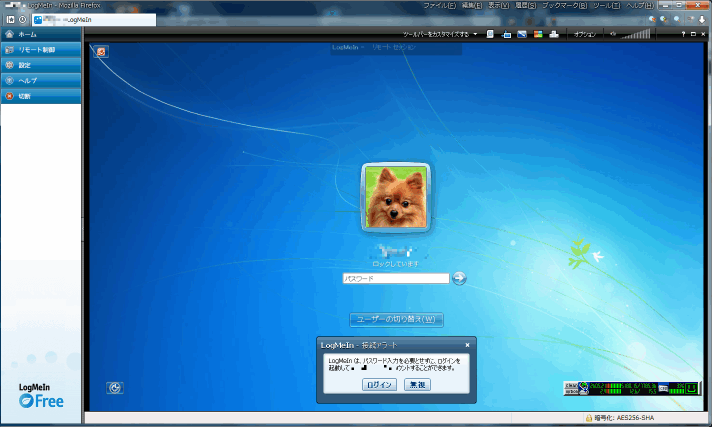The image size is (712, 427).
Task: Click ユーザーの切り替え(W) button
Action: (396, 319)
